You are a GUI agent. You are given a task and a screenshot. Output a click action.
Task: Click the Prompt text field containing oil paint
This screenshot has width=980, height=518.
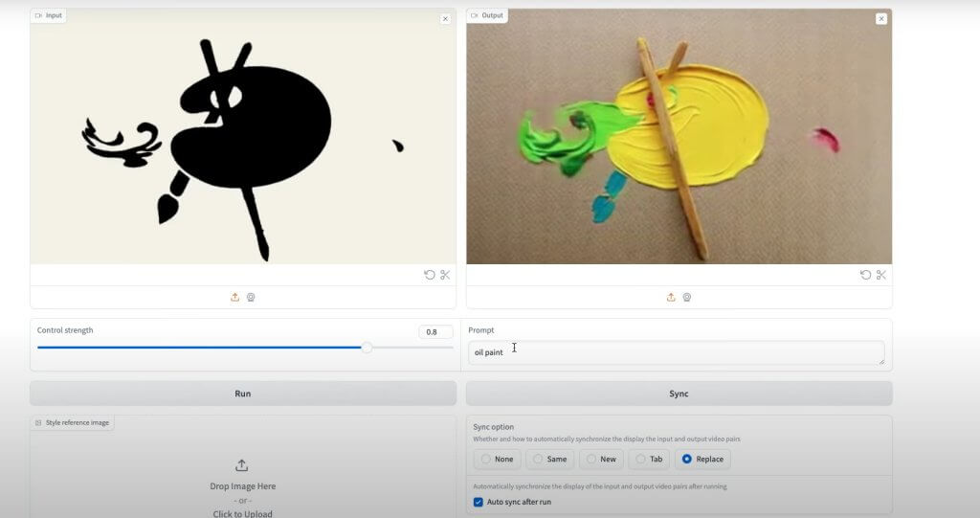click(676, 352)
